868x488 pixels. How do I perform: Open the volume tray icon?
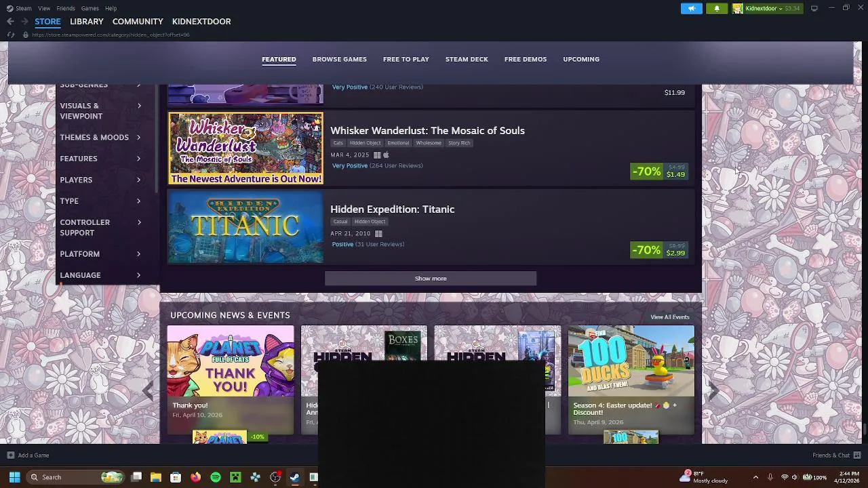(795, 477)
